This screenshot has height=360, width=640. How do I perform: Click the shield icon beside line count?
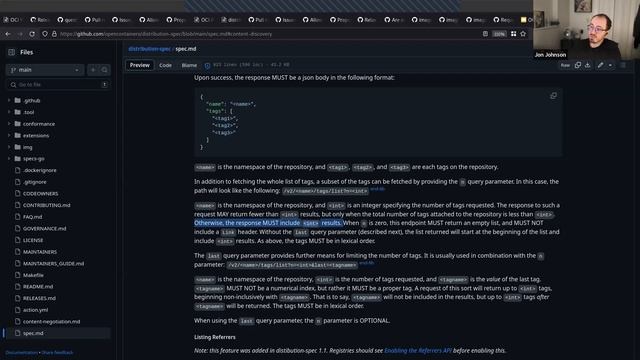[207, 65]
